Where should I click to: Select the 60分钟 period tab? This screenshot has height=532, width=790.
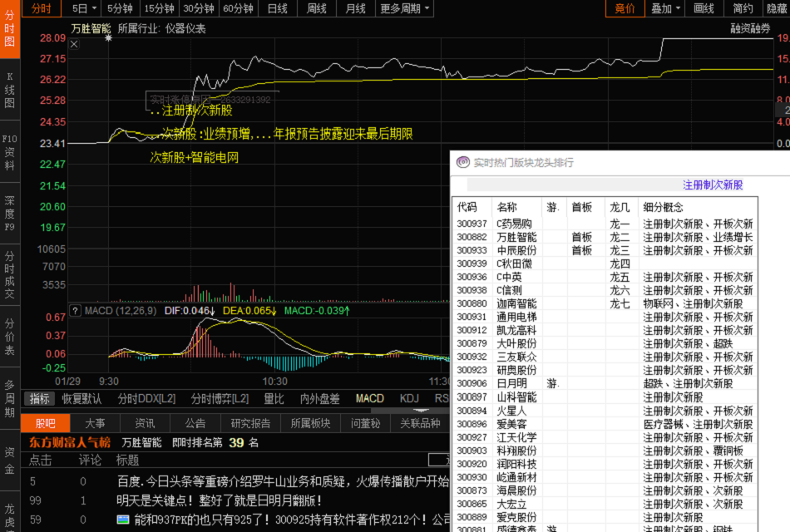(x=238, y=8)
